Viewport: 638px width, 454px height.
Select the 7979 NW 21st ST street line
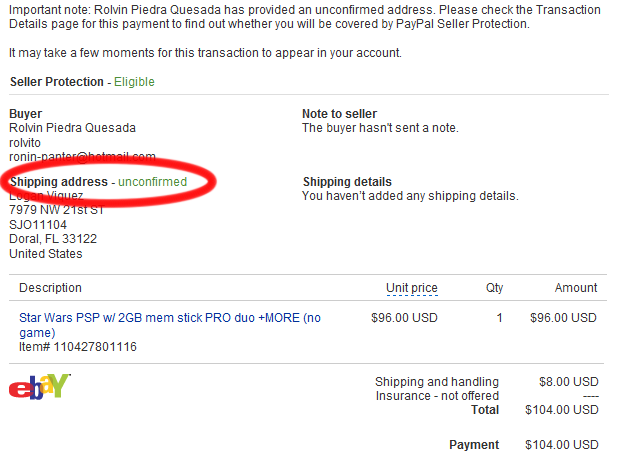[57, 210]
